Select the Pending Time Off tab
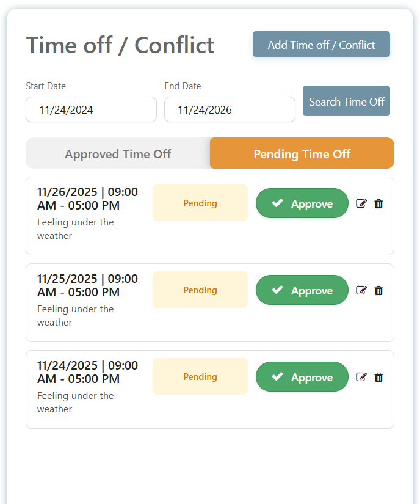Image resolution: width=420 pixels, height=504 pixels. [x=302, y=153]
